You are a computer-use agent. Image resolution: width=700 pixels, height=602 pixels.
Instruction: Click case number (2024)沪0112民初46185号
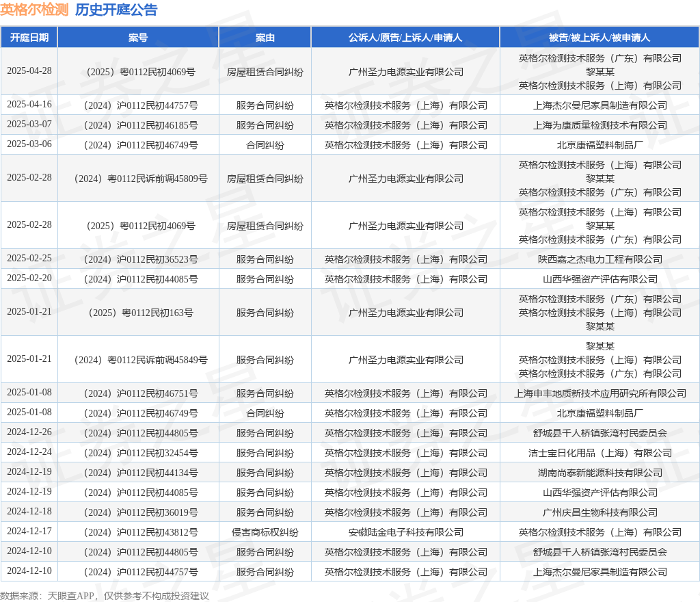point(141,125)
